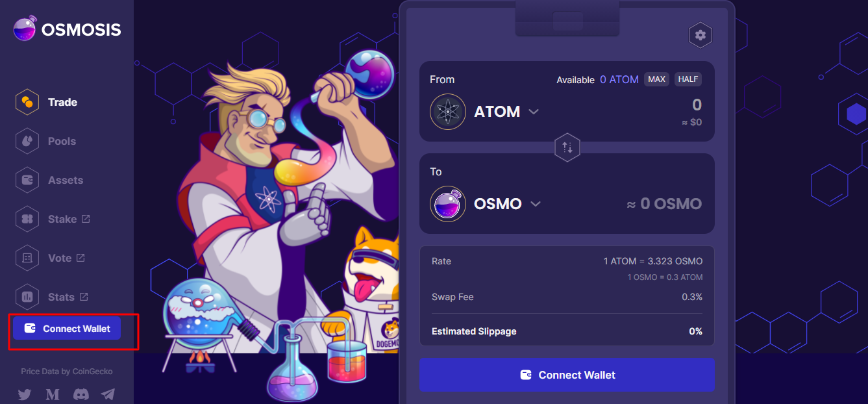This screenshot has height=404, width=868.
Task: Click the Osmosis logo
Action: (67, 29)
